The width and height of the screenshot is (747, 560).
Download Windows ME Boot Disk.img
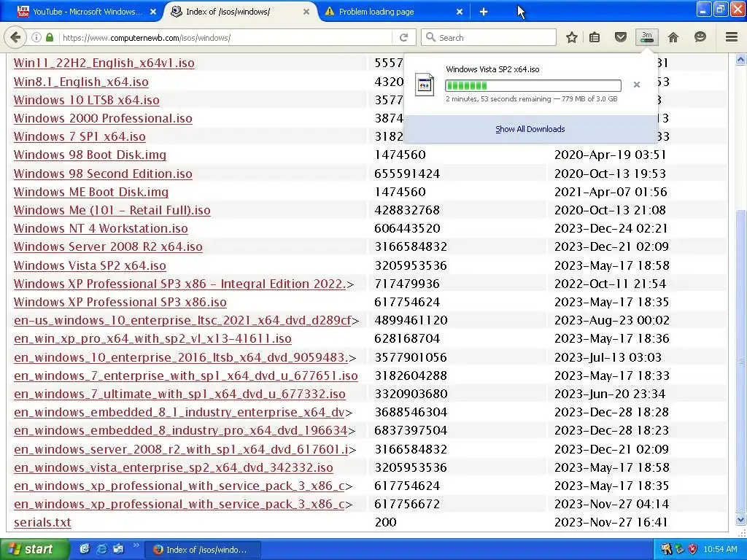tap(91, 192)
